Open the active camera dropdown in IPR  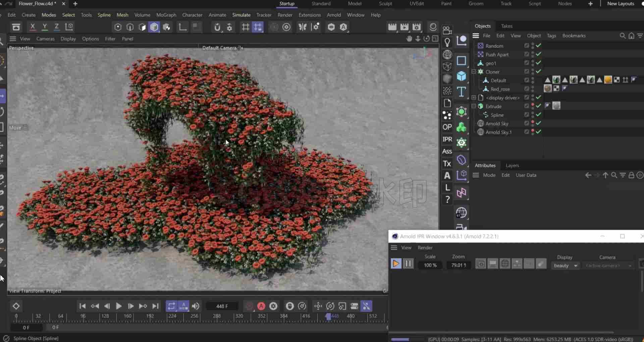(x=609, y=266)
